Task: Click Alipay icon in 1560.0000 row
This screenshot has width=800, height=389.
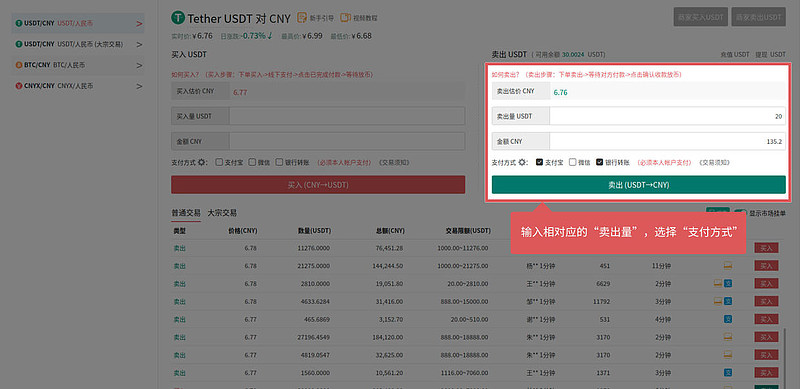Action: click(x=728, y=373)
